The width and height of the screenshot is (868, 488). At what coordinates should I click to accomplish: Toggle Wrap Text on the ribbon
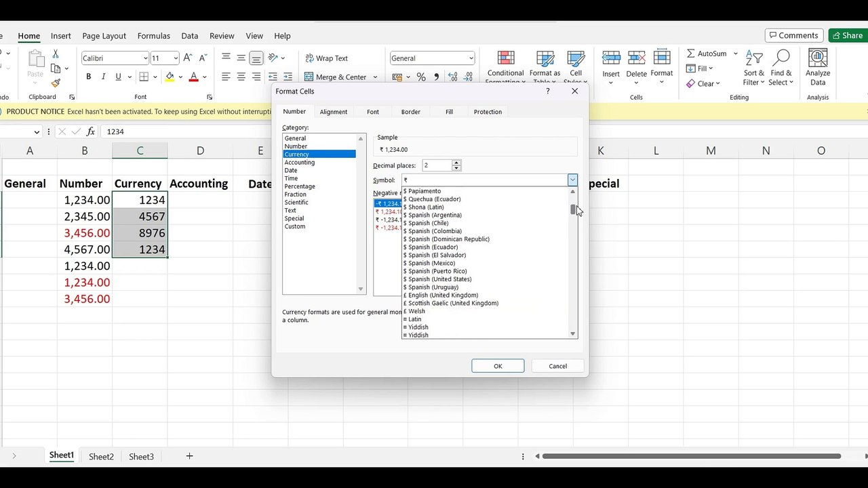tap(326, 58)
